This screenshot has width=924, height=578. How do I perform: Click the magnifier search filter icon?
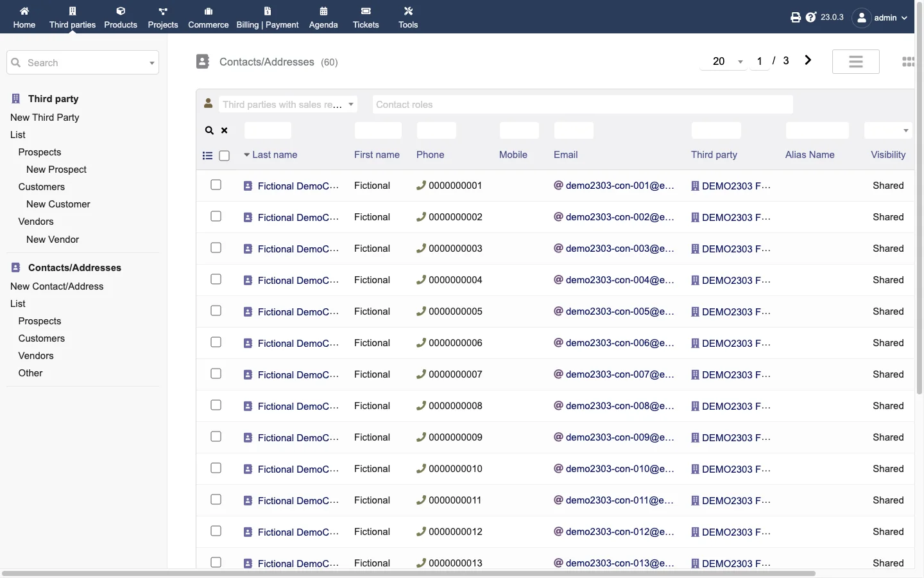[x=209, y=130]
